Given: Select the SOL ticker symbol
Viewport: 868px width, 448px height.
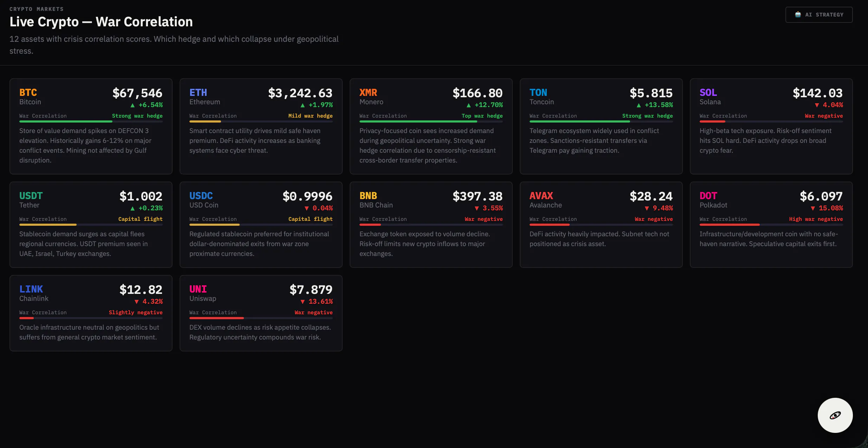Looking at the screenshot, I should click(x=708, y=93).
